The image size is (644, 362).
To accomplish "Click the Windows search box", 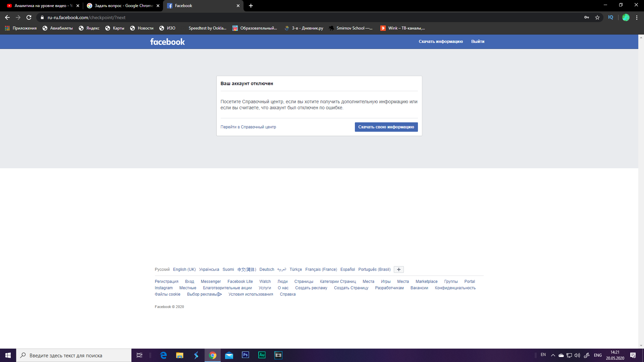I will 74,355.
